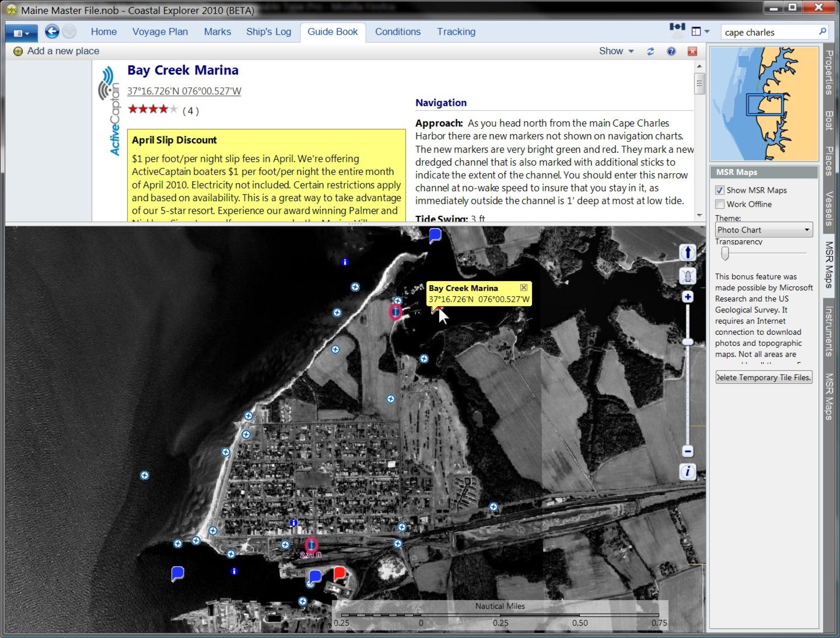The height and width of the screenshot is (638, 840).
Task: Open the application menu button
Action: (x=21, y=33)
